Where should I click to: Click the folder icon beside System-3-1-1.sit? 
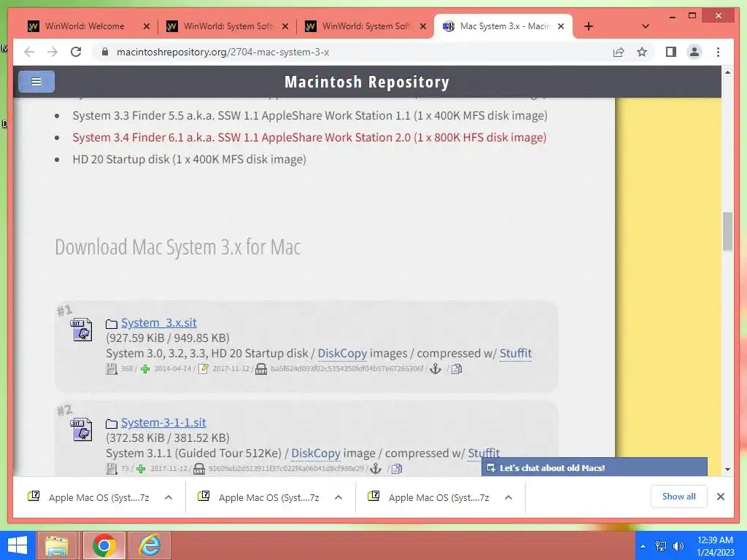point(112,424)
